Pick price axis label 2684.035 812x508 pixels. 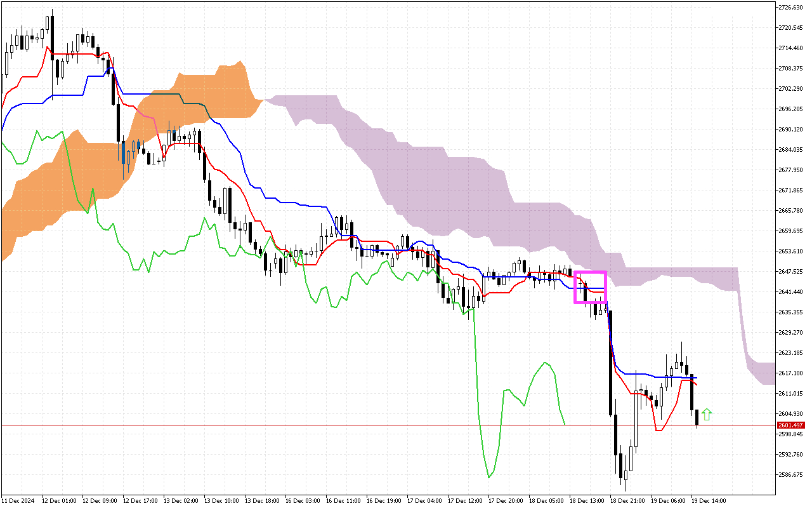[x=790, y=150]
